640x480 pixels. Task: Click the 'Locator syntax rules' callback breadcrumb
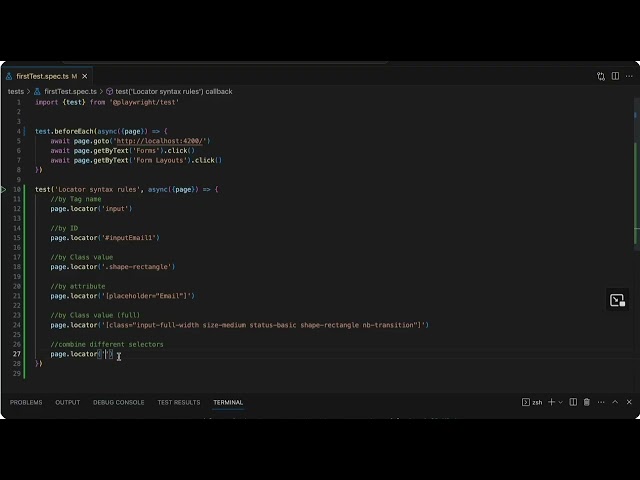[x=173, y=91]
